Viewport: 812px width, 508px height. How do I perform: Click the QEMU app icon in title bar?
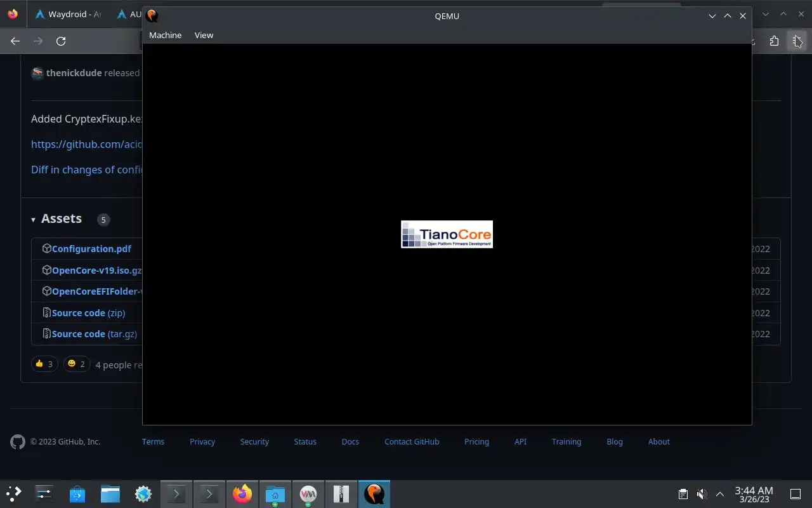[152, 16]
